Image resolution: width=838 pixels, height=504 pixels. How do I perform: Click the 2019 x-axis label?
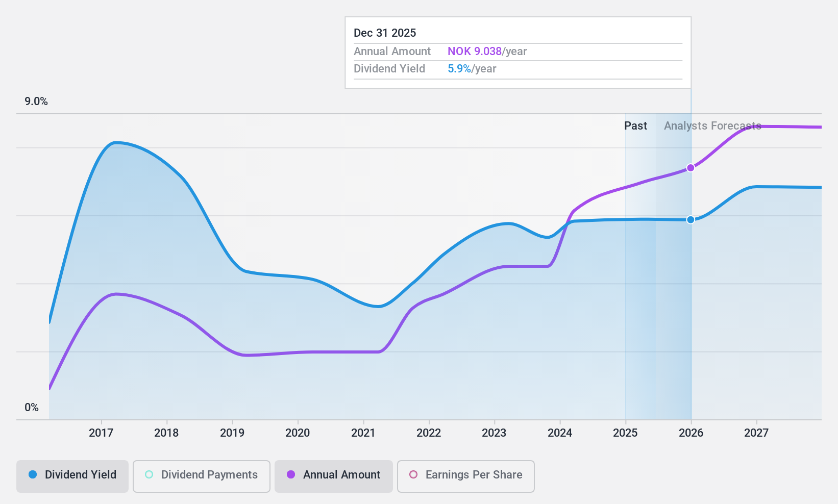tap(232, 433)
